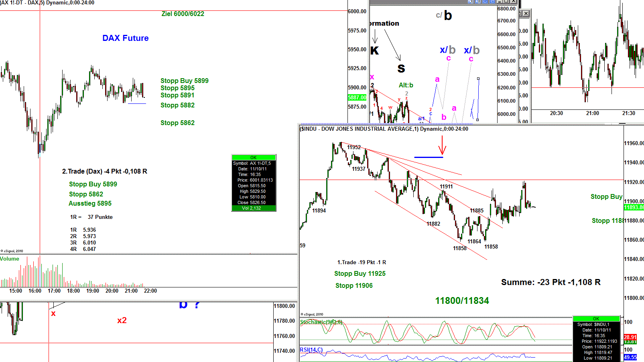Click the RSI(14,C) indicator label

311,350
